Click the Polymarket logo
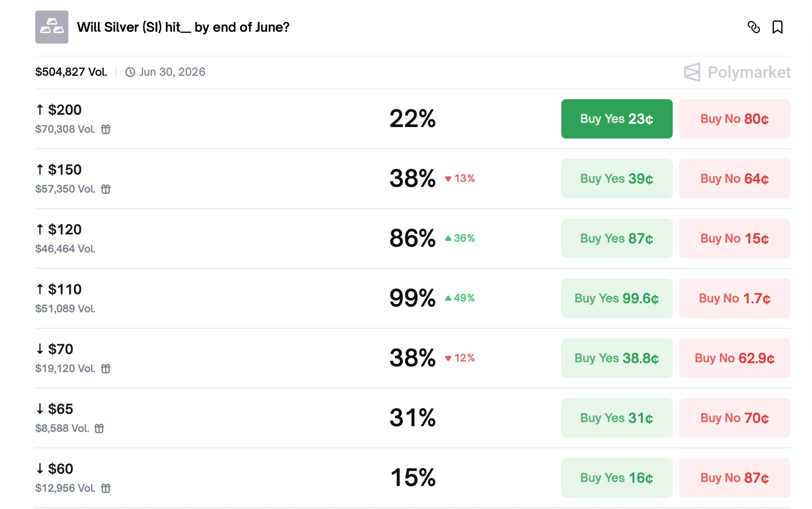 pyautogui.click(x=737, y=72)
